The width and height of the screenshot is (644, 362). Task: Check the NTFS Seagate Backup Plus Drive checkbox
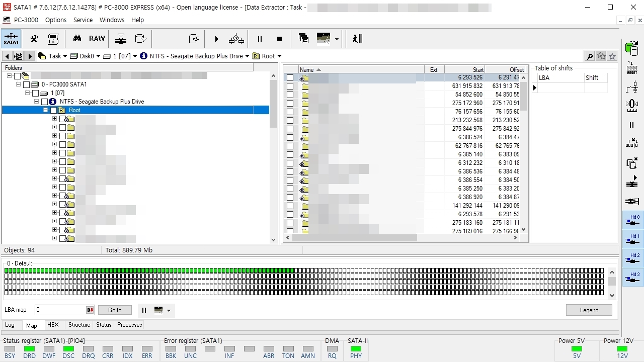pyautogui.click(x=45, y=102)
